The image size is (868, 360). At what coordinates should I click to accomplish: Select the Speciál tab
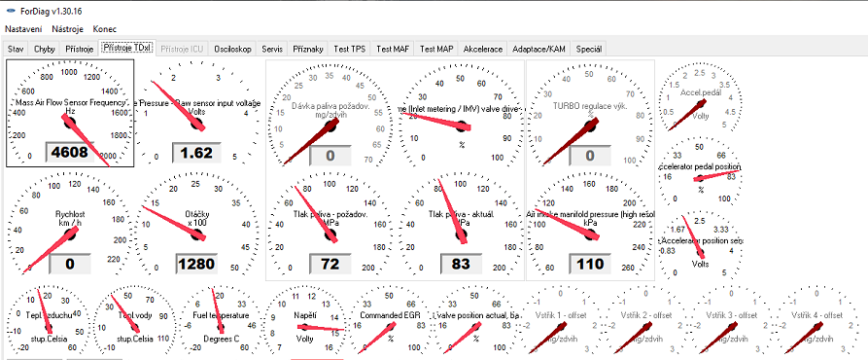point(588,49)
